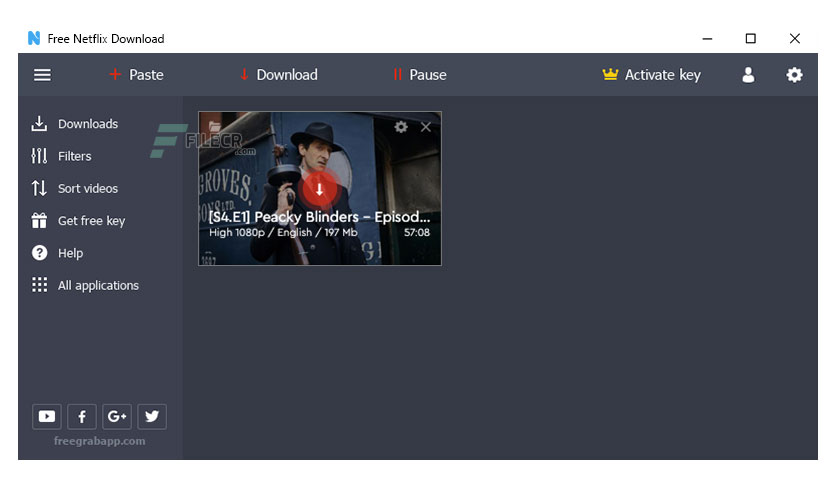This screenshot has width=836, height=484.
Task: Open the user account profile icon
Action: 749,75
